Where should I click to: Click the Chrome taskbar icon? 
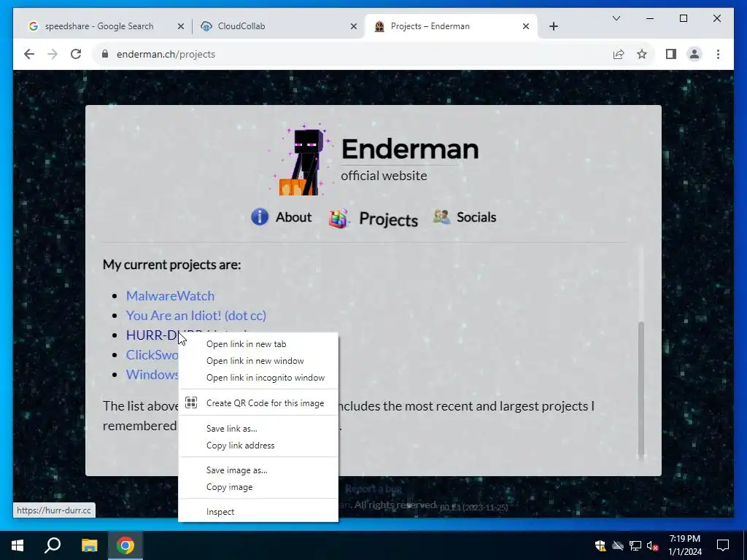click(x=125, y=545)
